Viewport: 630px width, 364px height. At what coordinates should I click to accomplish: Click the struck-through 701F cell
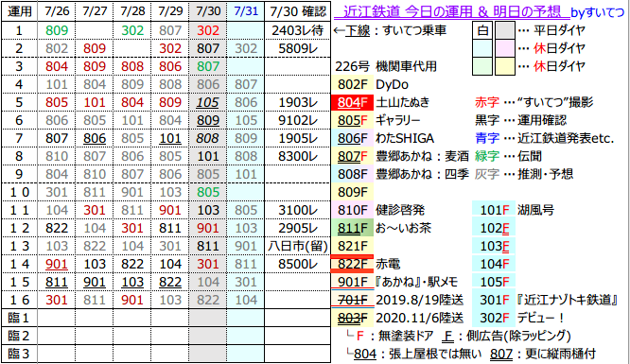point(353,300)
